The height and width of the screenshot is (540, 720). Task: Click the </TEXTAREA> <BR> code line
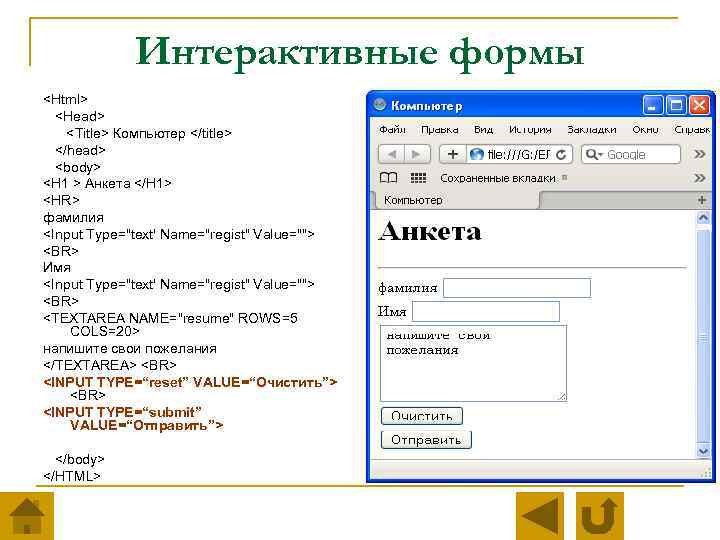tap(110, 365)
